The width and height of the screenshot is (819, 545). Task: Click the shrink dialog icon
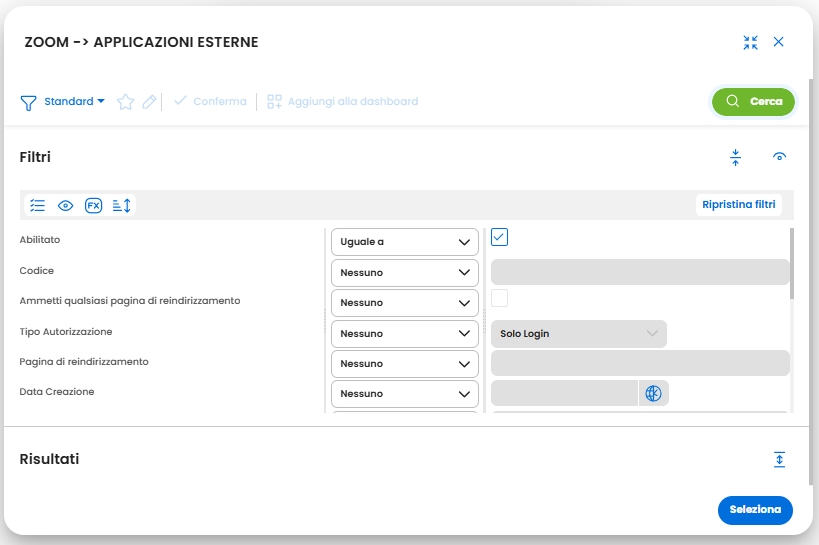coord(751,42)
